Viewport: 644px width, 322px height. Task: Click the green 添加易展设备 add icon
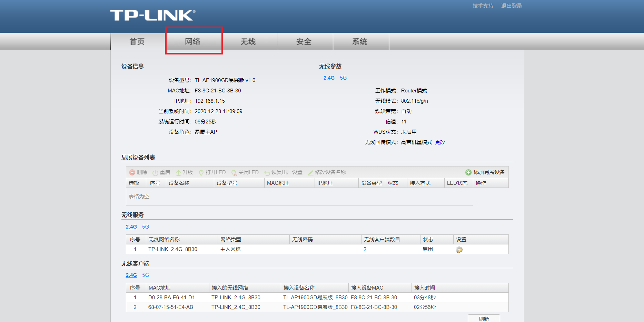click(x=468, y=172)
